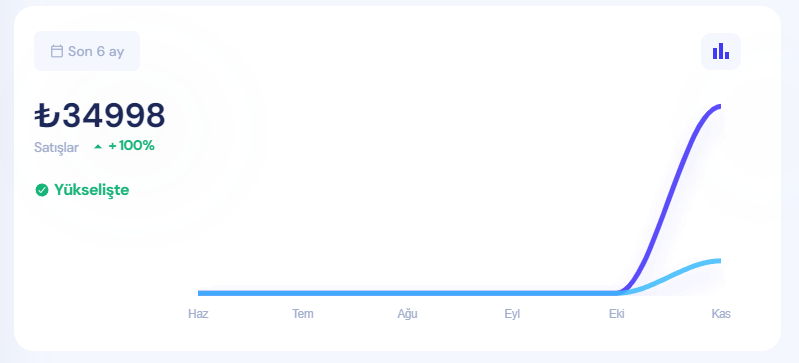Viewport: 799px width, 363px height.
Task: Select the Eyl month axis label
Action: (512, 314)
